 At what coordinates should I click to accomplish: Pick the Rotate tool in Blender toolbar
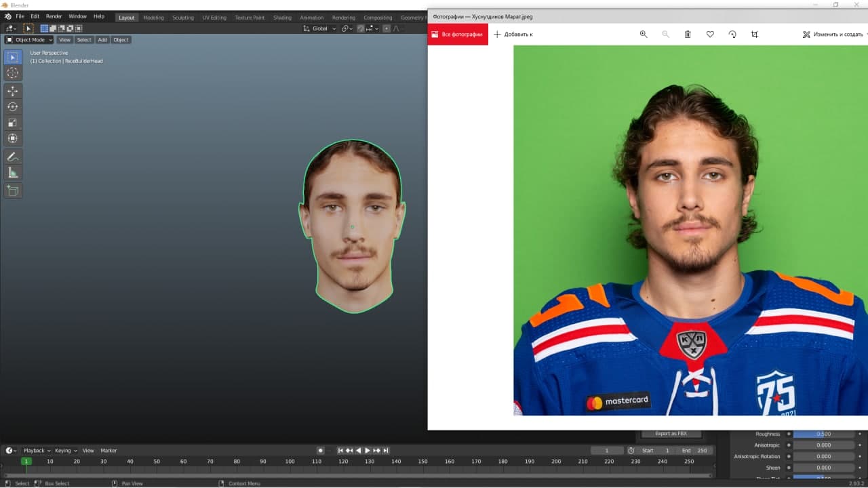click(12, 106)
